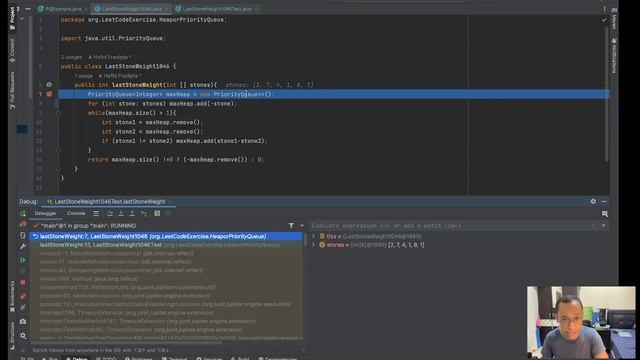This screenshot has height=360, width=640.
Task: Click the red Stop debug icon
Action: point(23,282)
